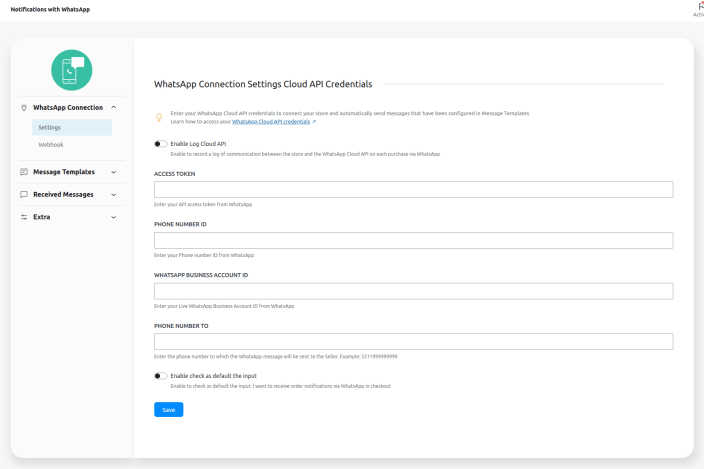Click the Received Messages chat bubble icon
This screenshot has width=704, height=469.
click(x=24, y=194)
